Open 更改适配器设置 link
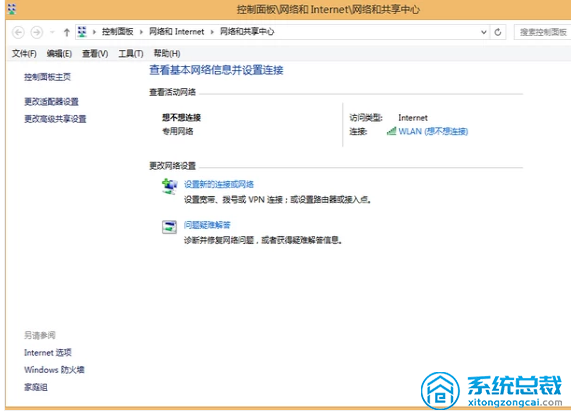571x411 pixels. pos(51,102)
